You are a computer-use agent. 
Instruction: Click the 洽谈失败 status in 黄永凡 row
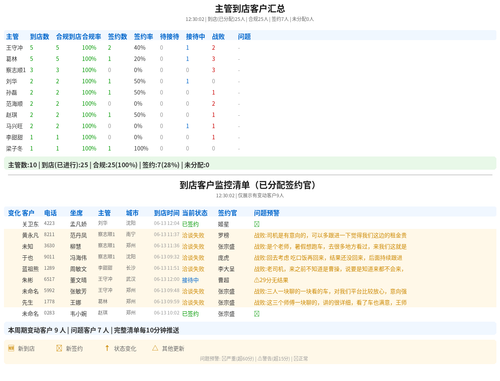coord(193,235)
